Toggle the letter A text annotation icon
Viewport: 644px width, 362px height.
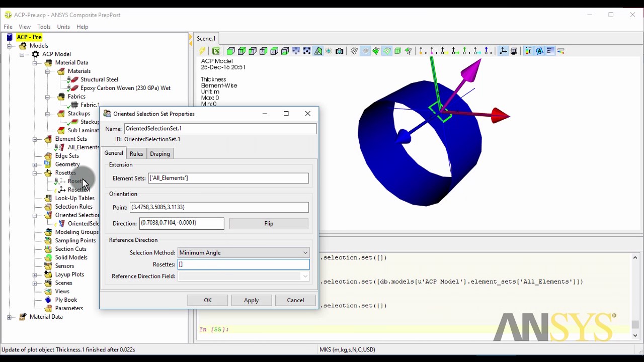[x=539, y=51]
